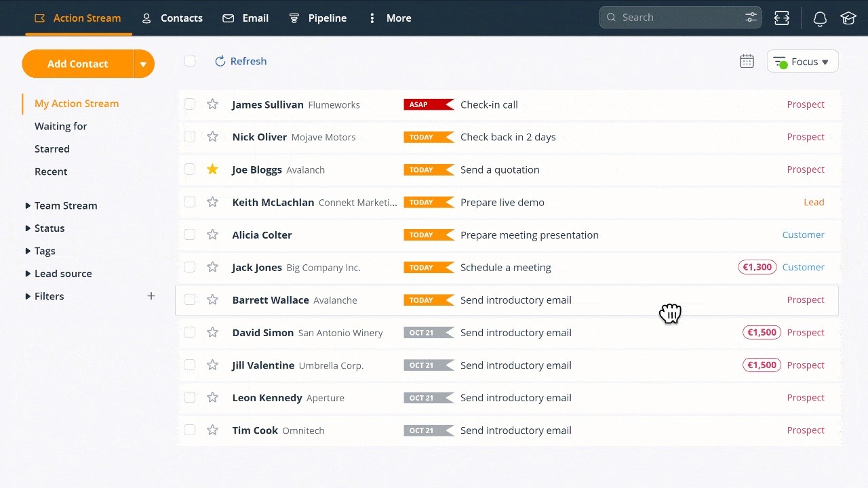
Task: Expand the Lead source section
Action: pyautogui.click(x=28, y=274)
